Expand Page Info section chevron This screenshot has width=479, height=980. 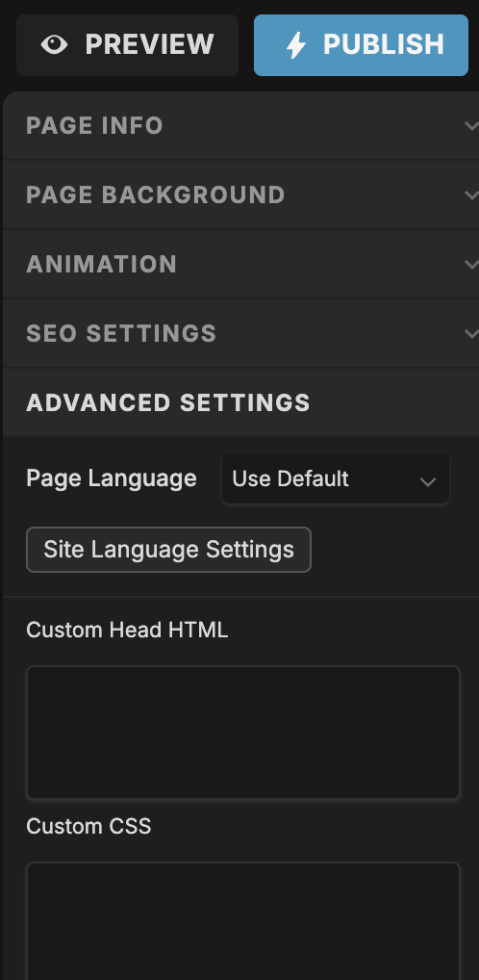(471, 125)
